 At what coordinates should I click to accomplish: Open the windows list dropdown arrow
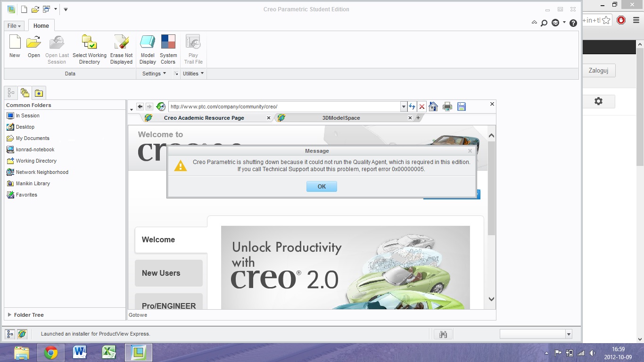(56, 9)
